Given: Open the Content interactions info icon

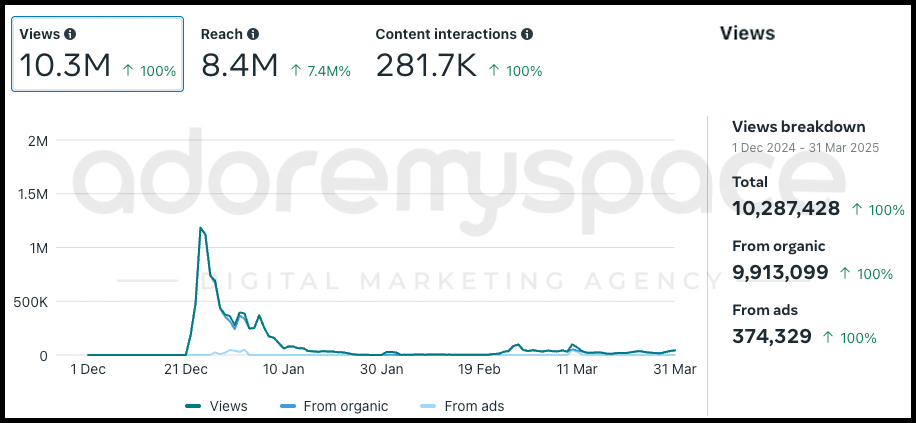Looking at the screenshot, I should click(527, 34).
